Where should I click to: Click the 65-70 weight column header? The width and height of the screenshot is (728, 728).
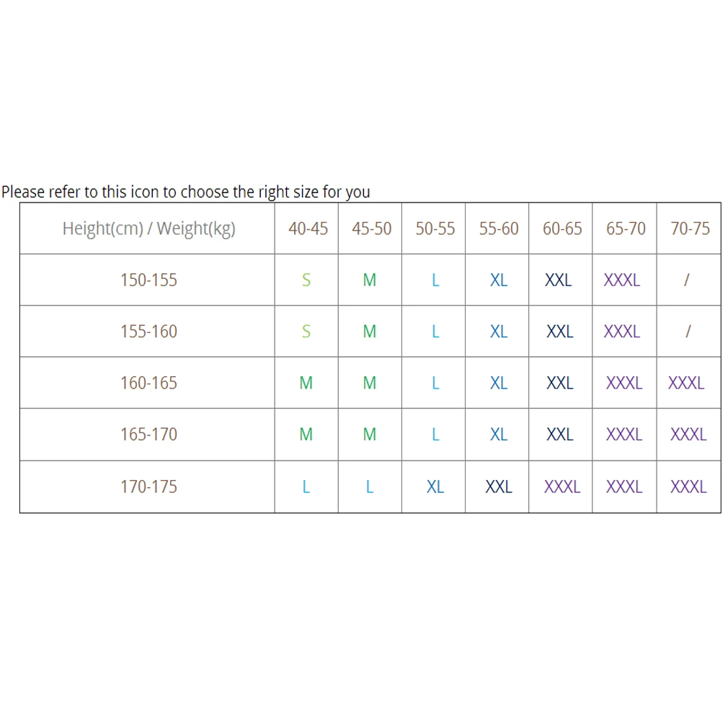coord(626,228)
